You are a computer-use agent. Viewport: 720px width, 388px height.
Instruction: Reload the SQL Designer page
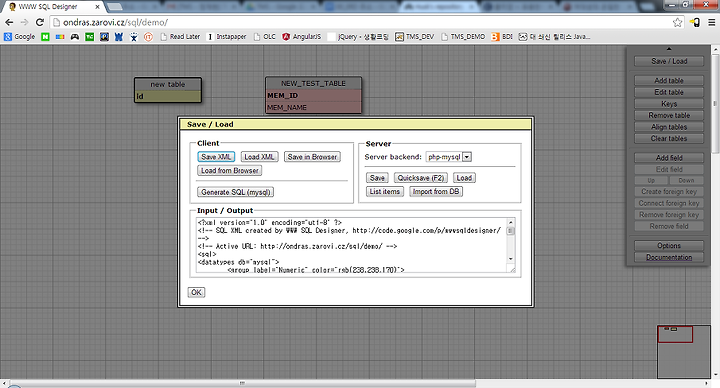coord(40,22)
